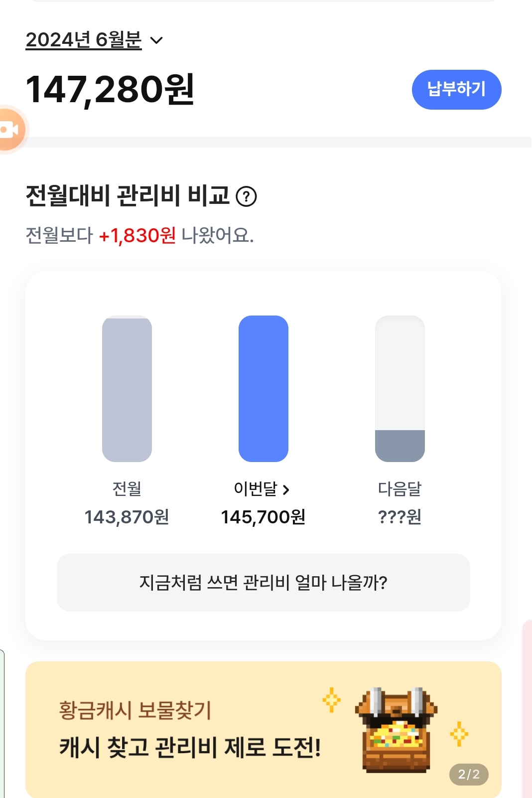Click the orange screen recorder icon
The image size is (532, 798).
(10, 130)
